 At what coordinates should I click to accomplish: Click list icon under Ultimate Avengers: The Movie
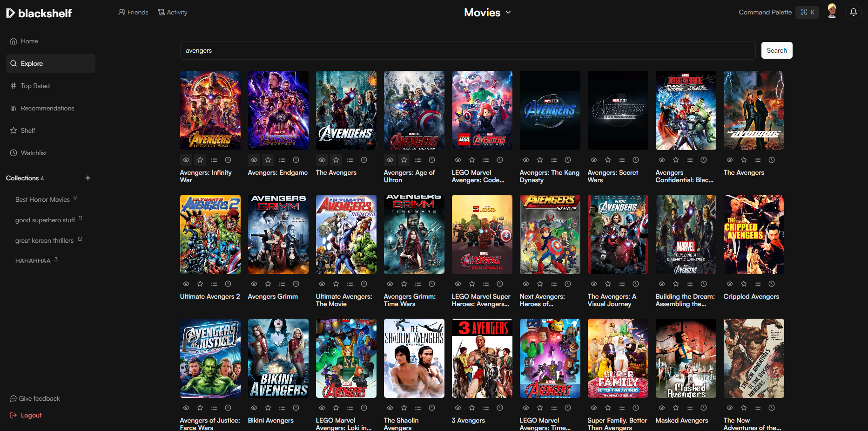coord(350,284)
